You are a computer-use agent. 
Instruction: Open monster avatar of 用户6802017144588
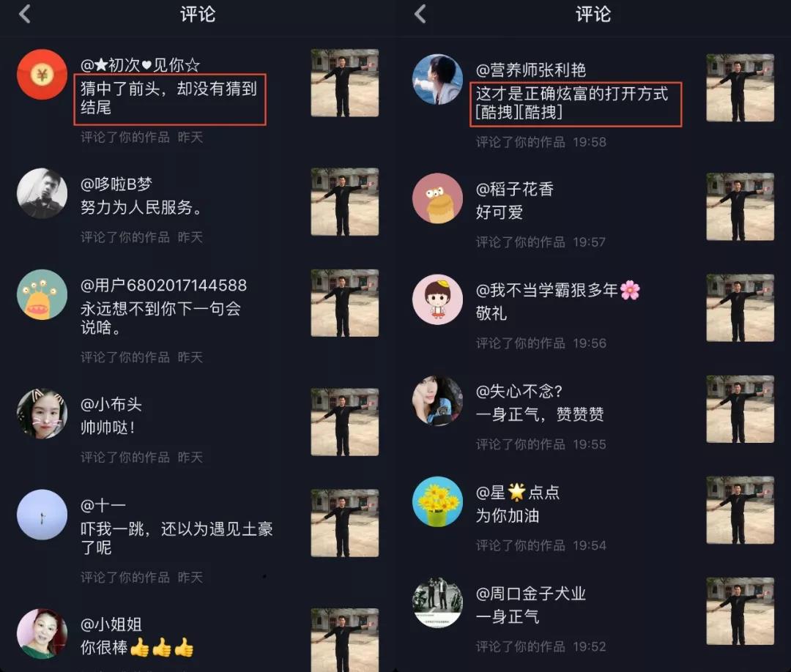pos(42,294)
